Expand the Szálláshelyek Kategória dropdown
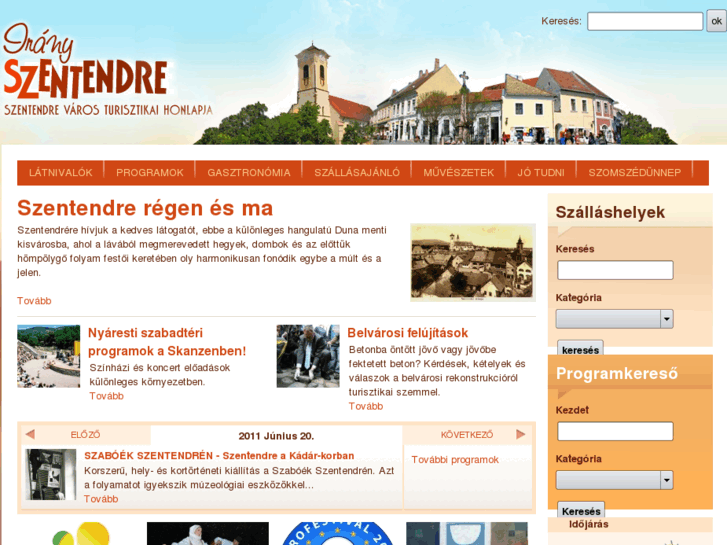This screenshot has height=545, width=727. [615, 319]
